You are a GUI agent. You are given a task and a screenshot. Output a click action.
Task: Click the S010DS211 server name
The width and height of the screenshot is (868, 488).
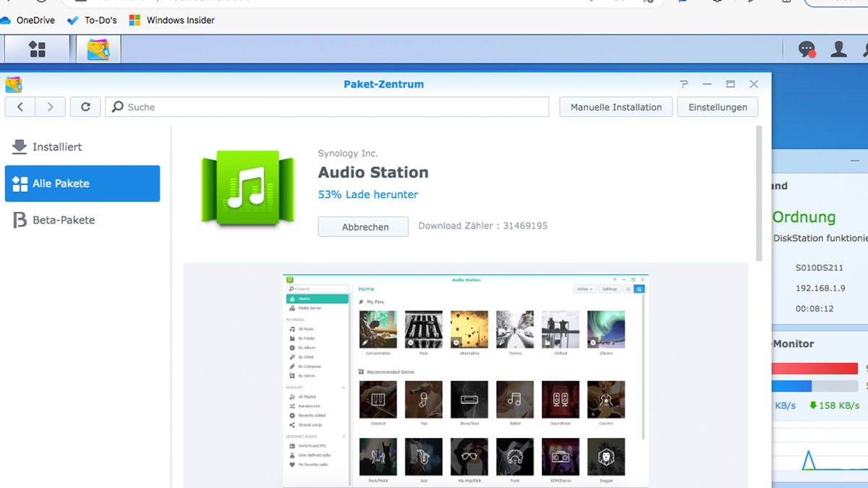coord(819,267)
